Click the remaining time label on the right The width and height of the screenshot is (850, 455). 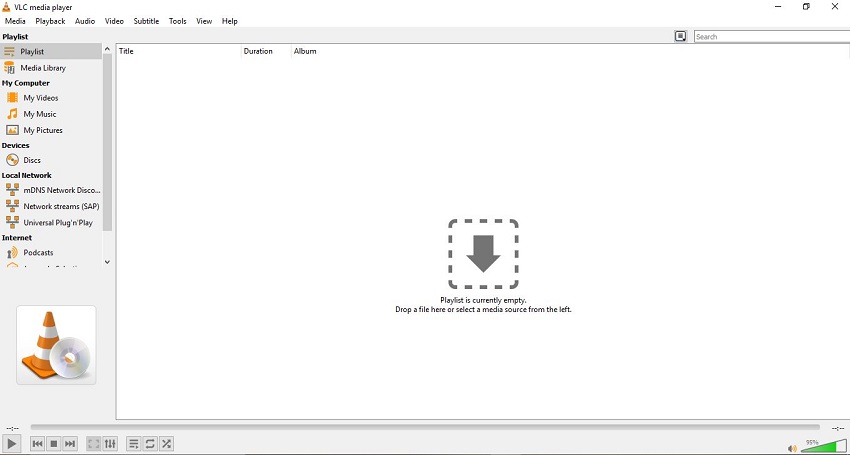coord(838,428)
